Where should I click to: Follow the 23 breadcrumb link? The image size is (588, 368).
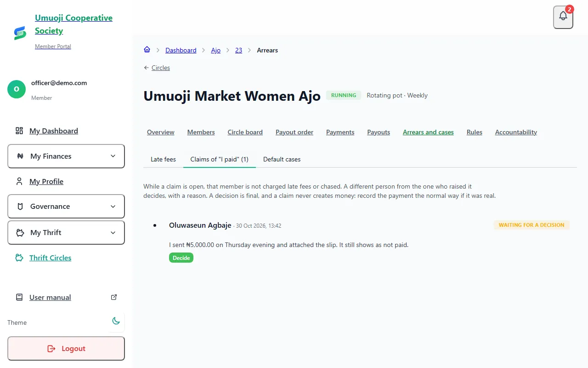coord(239,50)
